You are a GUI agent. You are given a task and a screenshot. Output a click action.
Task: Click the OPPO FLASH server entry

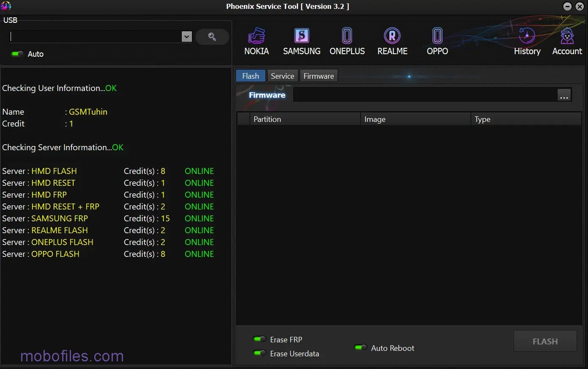55,254
